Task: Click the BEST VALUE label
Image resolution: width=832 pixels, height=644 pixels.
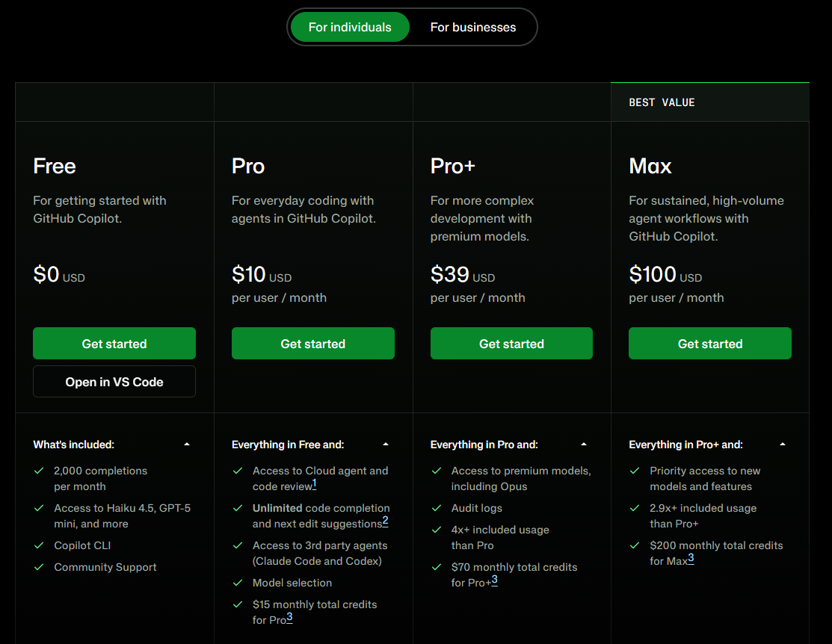Action: click(662, 102)
